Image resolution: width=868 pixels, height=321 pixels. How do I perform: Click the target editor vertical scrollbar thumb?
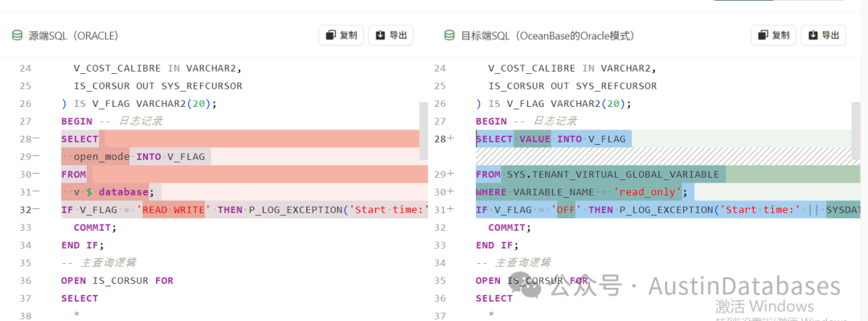(857, 131)
